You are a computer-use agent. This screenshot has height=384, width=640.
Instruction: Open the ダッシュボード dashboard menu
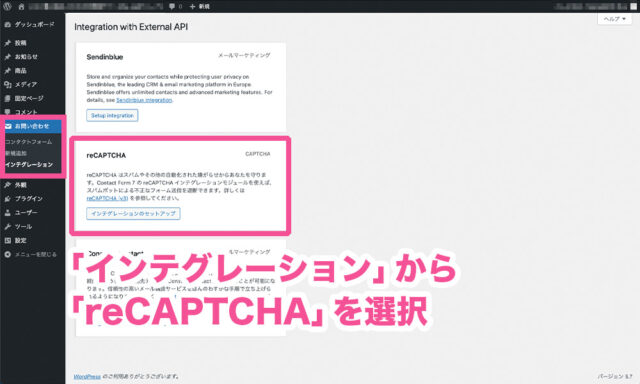point(33,24)
